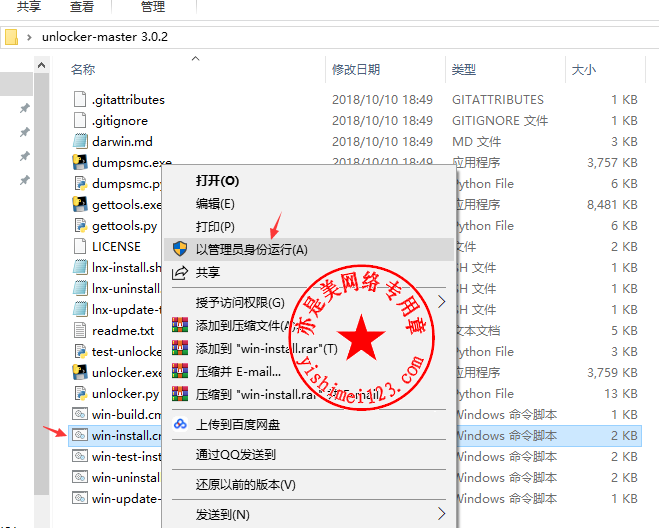Click unlocker-master 3.0.2 breadcrumb

click(x=105, y=37)
